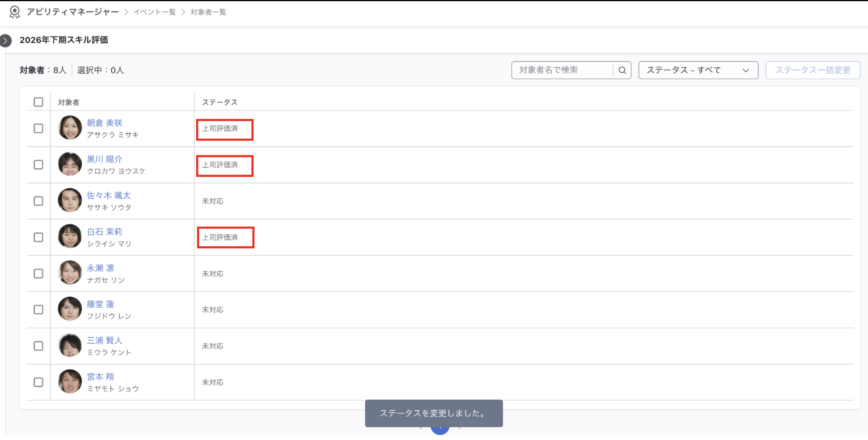
Task: Click 藤堂 蓮 profile avatar
Action: pyautogui.click(x=70, y=309)
